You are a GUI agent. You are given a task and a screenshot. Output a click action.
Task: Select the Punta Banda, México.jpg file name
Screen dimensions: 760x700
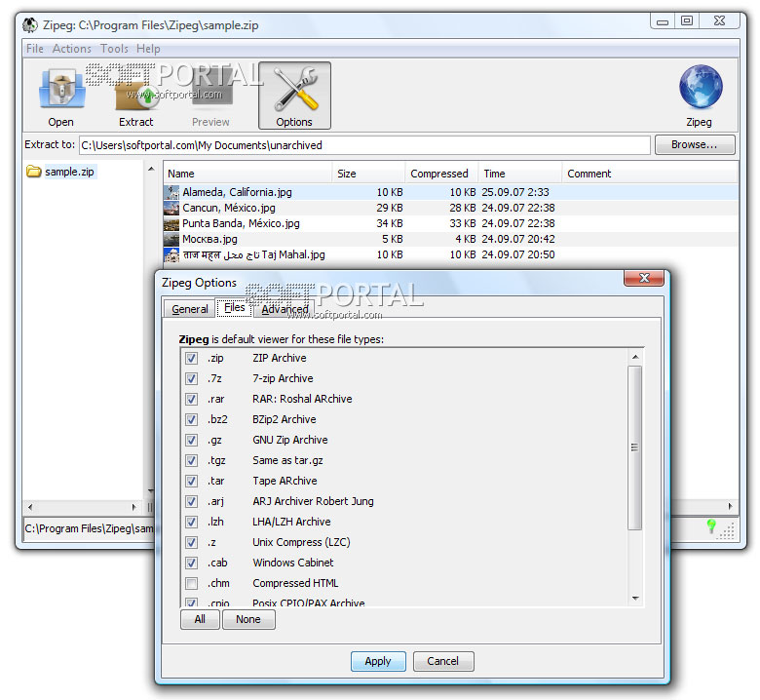coord(241,223)
